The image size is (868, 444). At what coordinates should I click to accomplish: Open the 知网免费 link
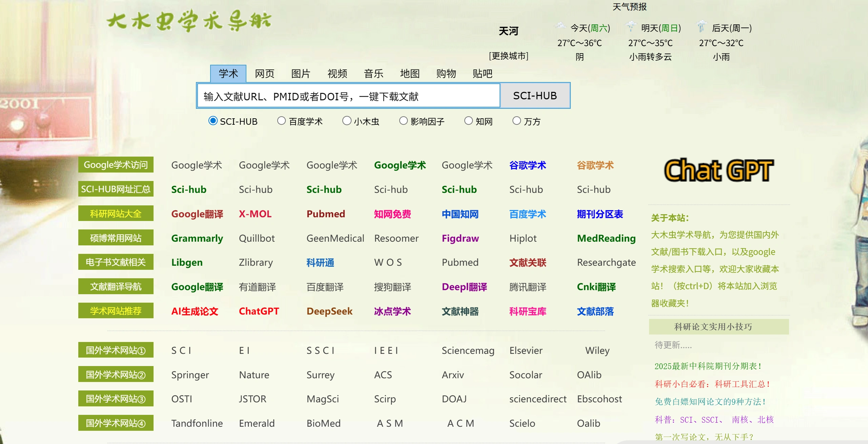coord(392,214)
